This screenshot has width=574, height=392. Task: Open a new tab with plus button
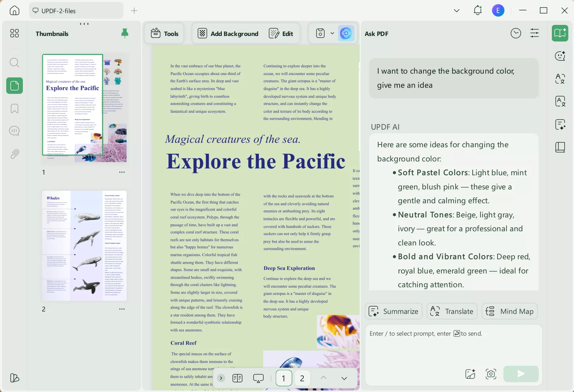tap(134, 11)
